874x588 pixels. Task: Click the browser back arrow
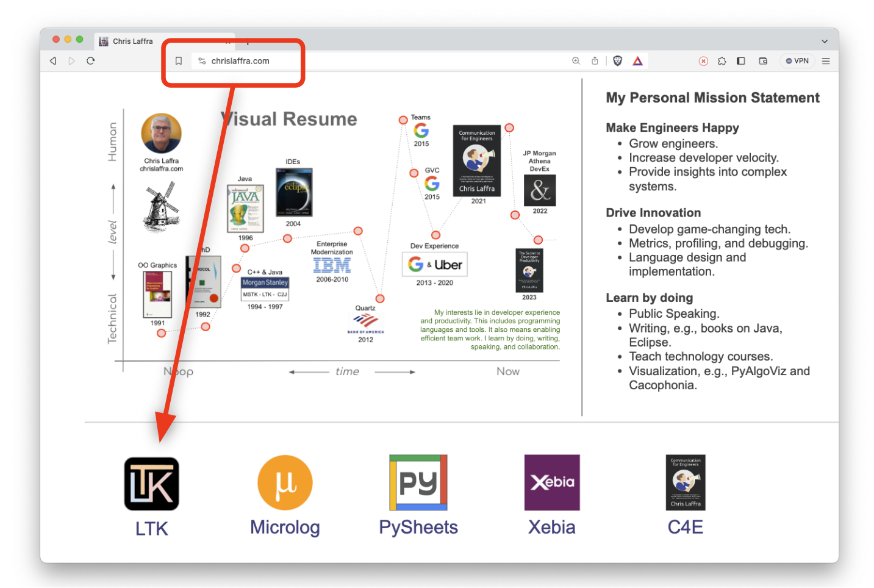(x=53, y=61)
